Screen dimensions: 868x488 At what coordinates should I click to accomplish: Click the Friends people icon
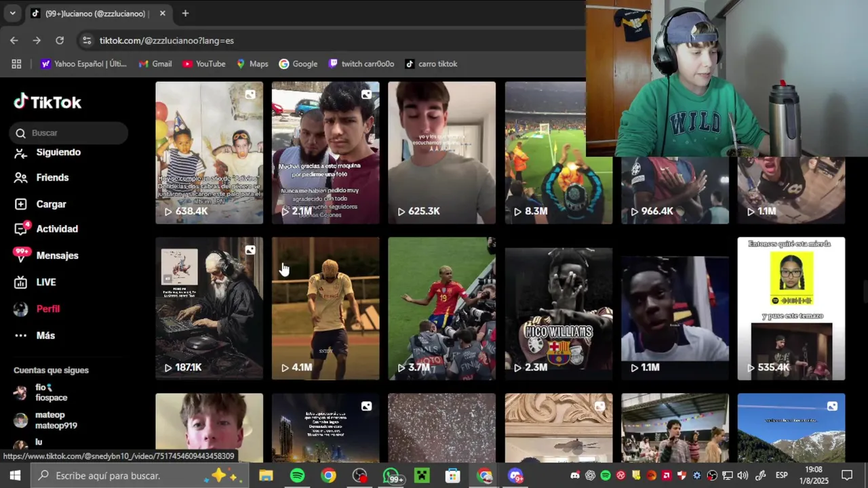click(x=21, y=178)
